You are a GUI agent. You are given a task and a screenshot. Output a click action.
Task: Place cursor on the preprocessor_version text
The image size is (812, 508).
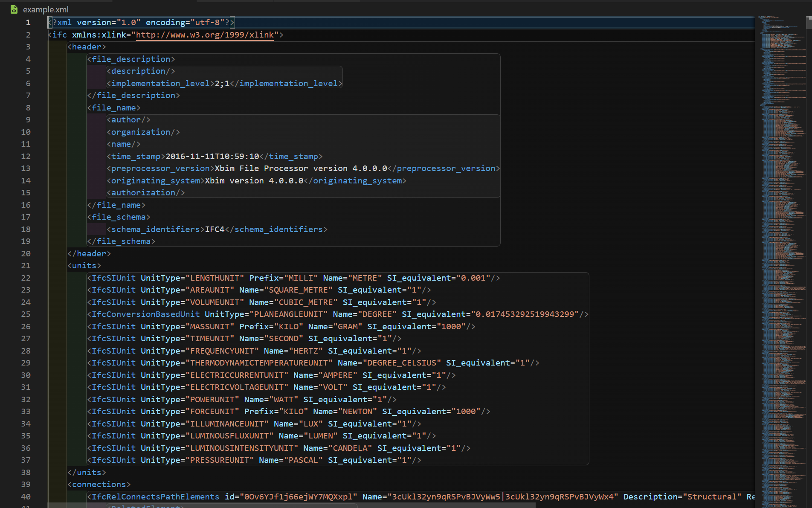click(301, 168)
